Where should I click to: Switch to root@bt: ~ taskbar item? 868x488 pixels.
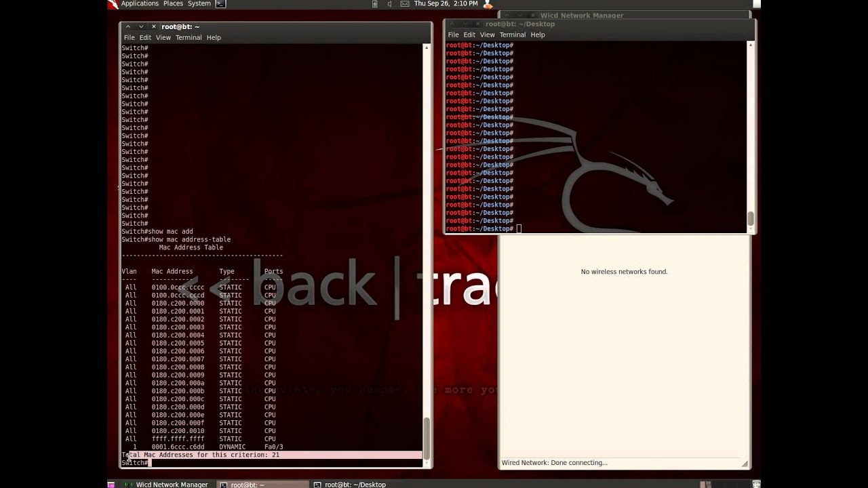pyautogui.click(x=263, y=484)
